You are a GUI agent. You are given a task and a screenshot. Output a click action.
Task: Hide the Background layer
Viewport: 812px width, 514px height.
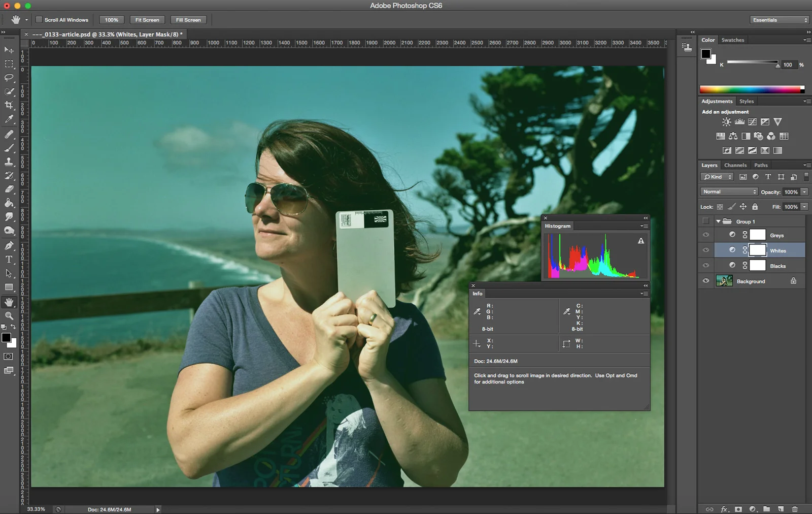706,281
